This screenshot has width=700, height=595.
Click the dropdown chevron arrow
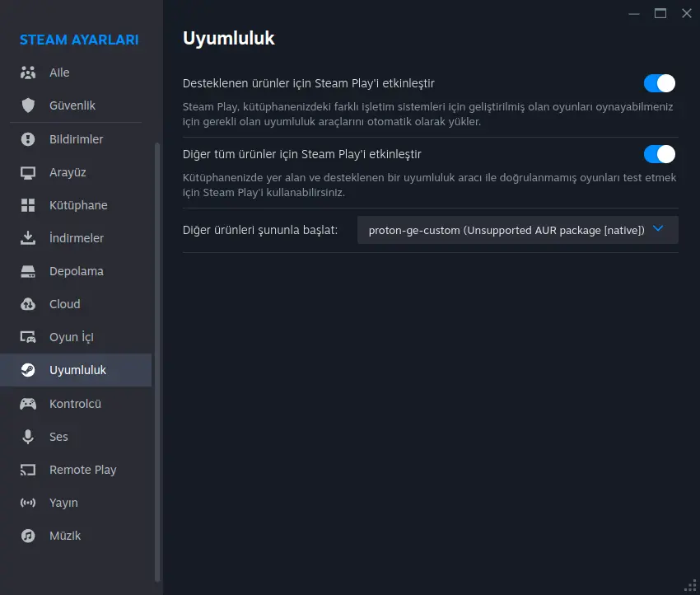[x=658, y=229]
